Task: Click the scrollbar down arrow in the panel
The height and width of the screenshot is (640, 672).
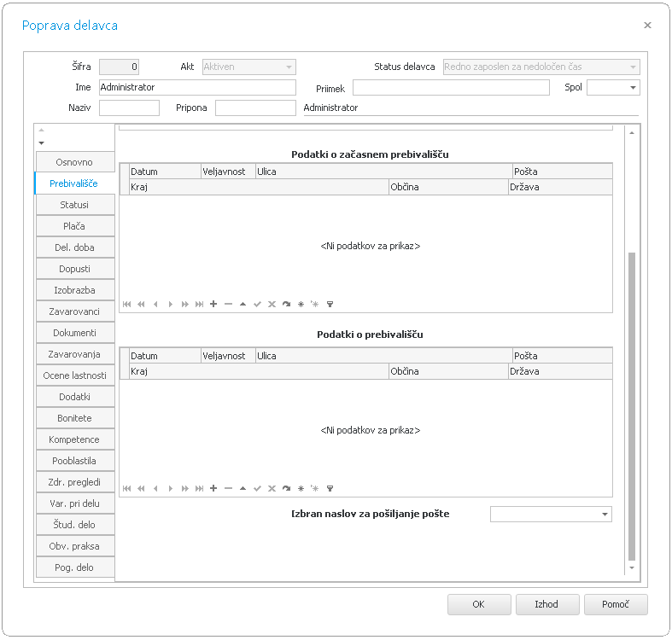Action: point(632,568)
